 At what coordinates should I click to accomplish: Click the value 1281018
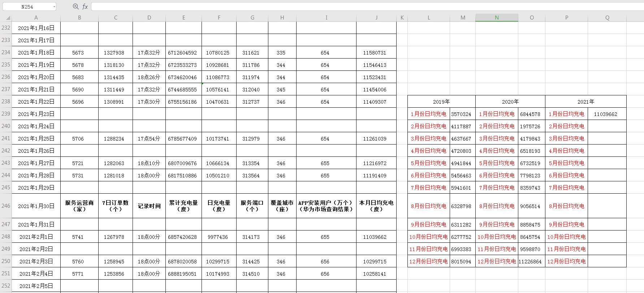click(114, 176)
